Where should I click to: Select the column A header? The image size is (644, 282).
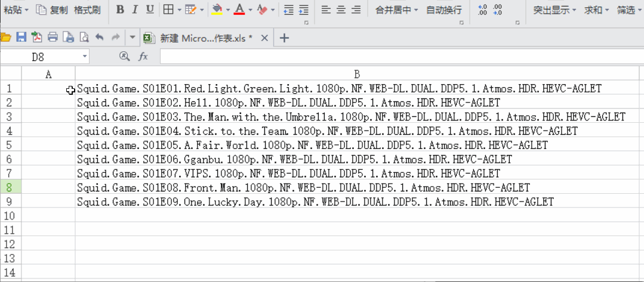48,74
